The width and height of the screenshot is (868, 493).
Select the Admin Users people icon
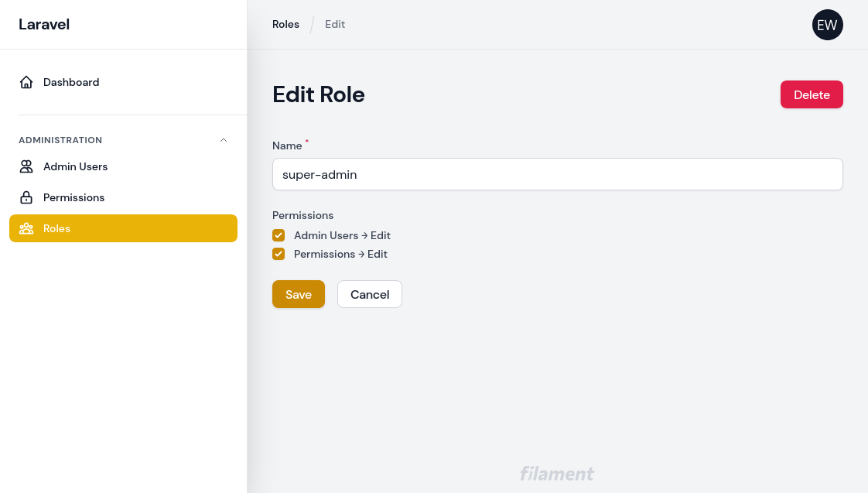tap(26, 166)
